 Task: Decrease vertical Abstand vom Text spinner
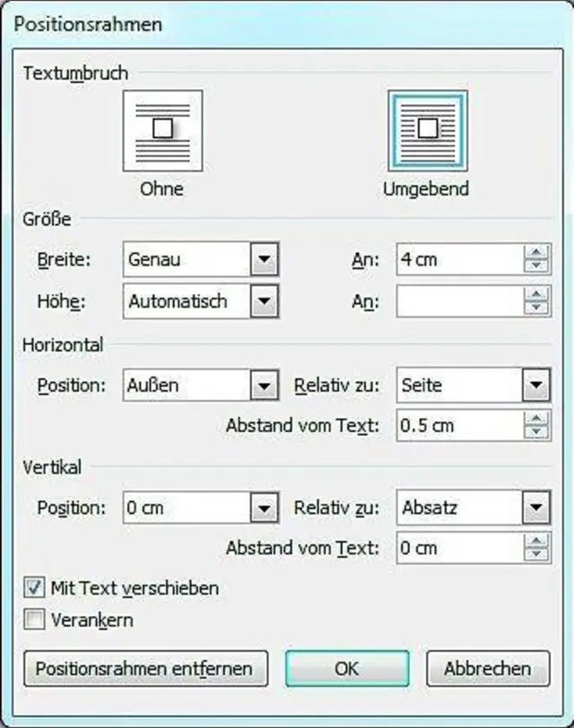(x=536, y=553)
